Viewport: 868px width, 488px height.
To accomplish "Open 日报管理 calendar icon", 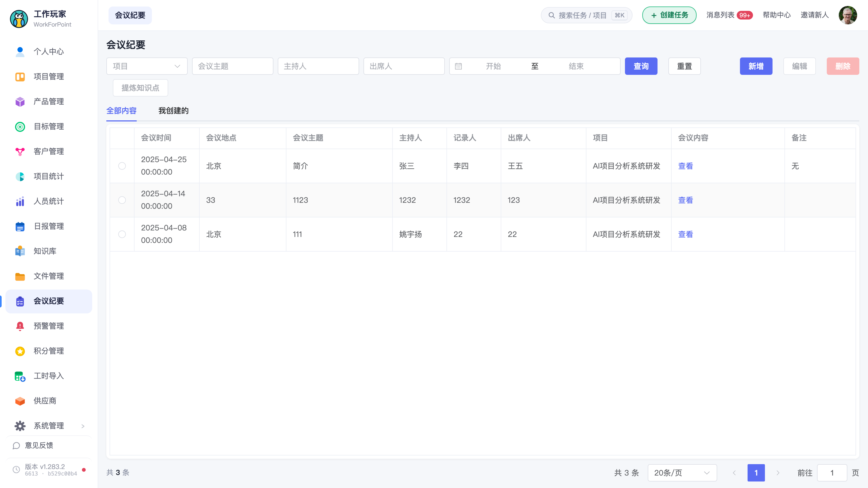I will (20, 226).
